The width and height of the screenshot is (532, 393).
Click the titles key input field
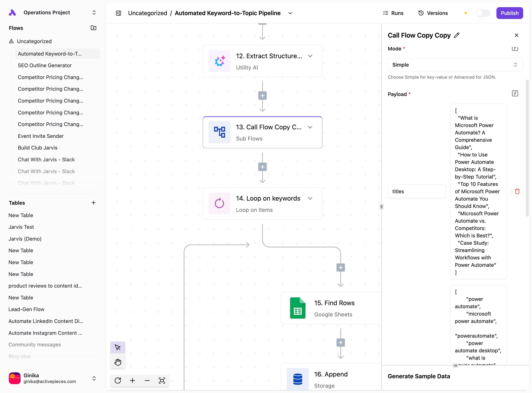click(416, 191)
